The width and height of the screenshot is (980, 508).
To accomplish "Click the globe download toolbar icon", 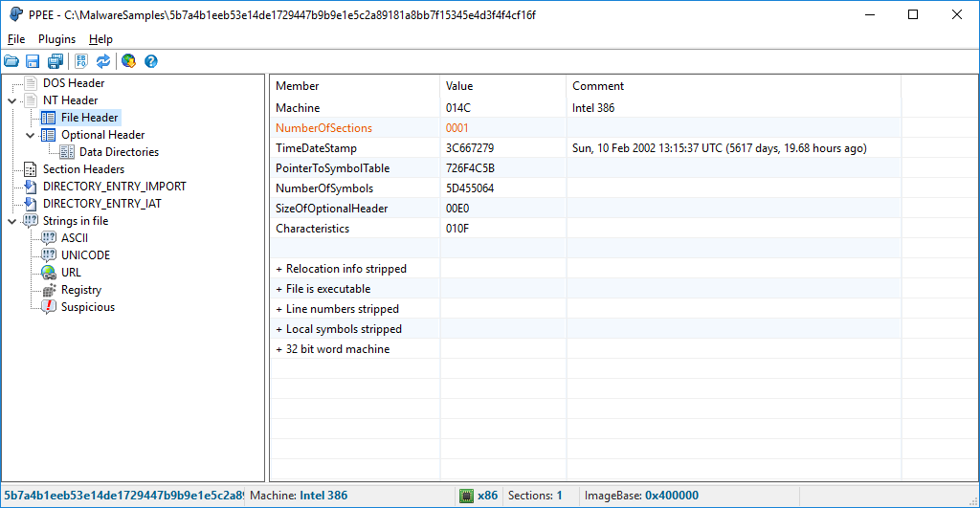I will 129,61.
